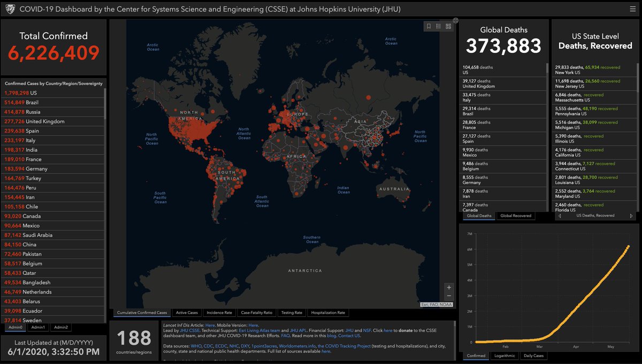Switch to Cumulative Confirmed Cases tab

pos(142,313)
